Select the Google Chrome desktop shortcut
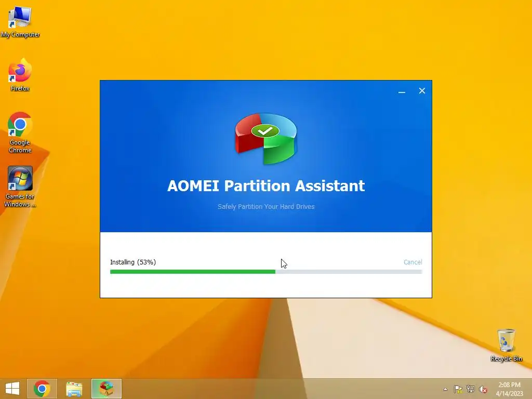This screenshot has width=532, height=399. click(x=20, y=133)
